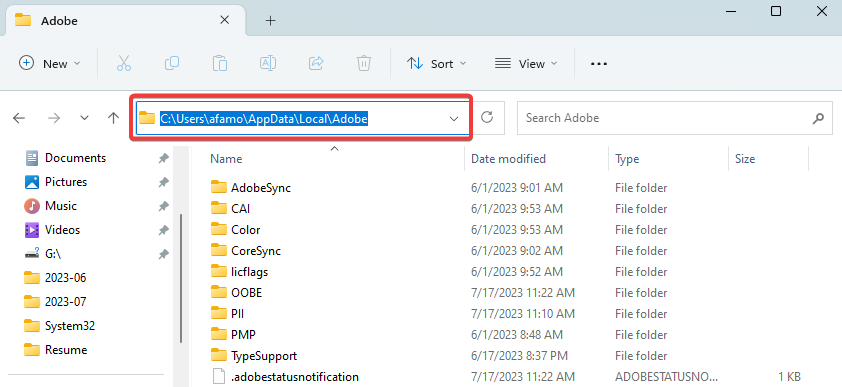
Task: Open the 2023-06 folder in sidebar
Action: (66, 278)
